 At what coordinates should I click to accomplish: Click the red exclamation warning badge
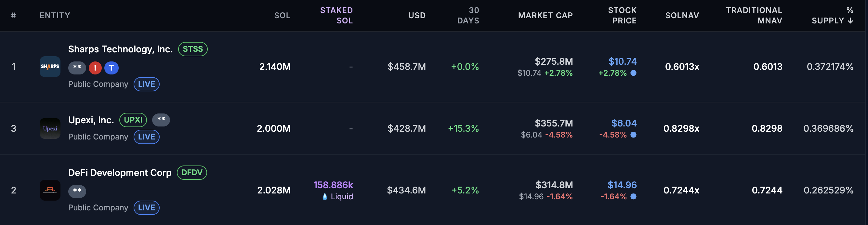95,68
